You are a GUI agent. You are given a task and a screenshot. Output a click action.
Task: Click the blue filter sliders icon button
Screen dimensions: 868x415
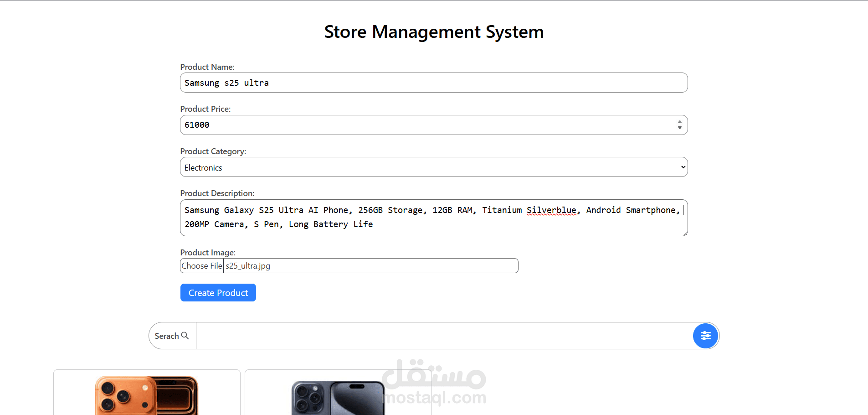click(x=705, y=336)
